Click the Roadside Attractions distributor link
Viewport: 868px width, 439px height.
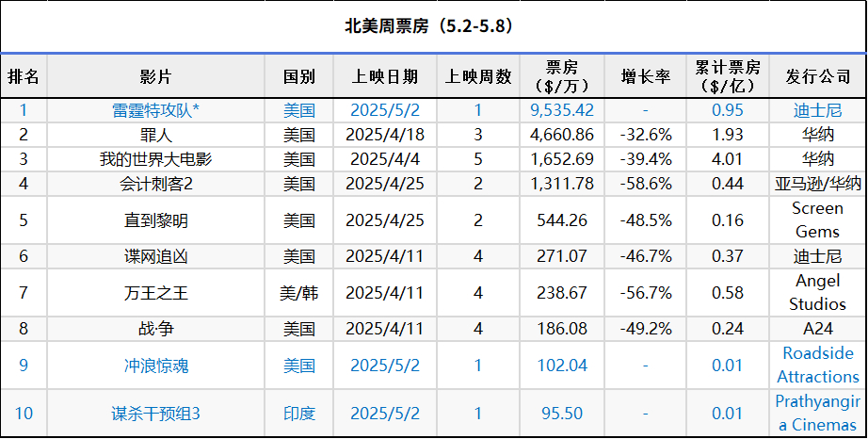817,365
